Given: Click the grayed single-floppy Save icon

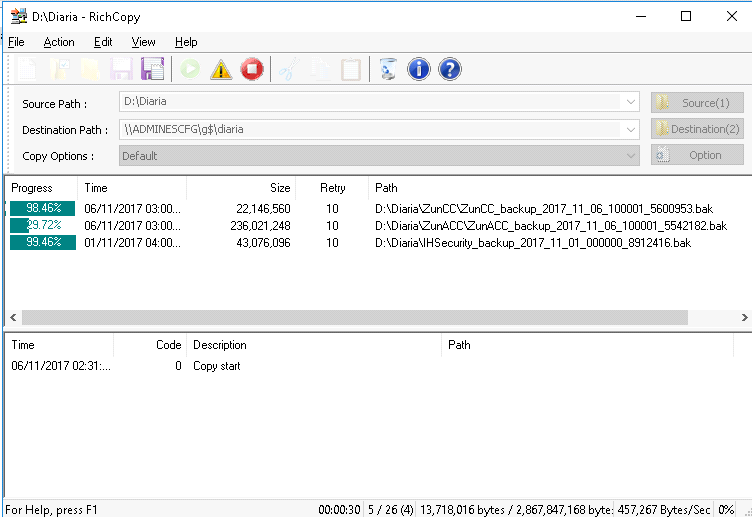Looking at the screenshot, I should click(121, 69).
